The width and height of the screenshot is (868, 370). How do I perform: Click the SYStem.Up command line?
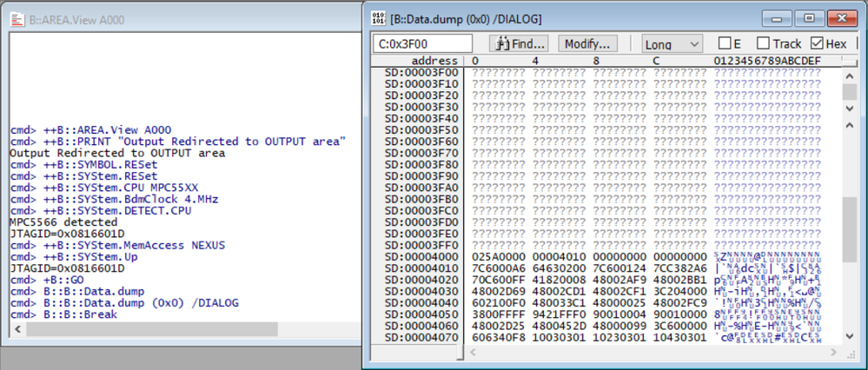click(x=74, y=256)
